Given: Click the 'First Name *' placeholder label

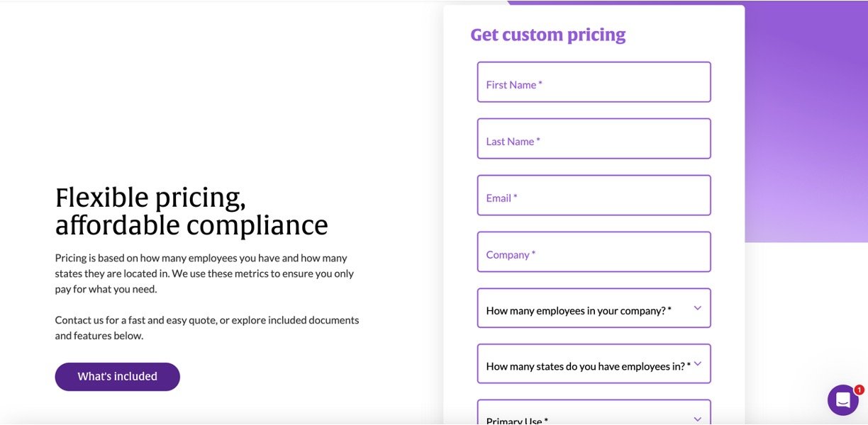Looking at the screenshot, I should [x=514, y=85].
